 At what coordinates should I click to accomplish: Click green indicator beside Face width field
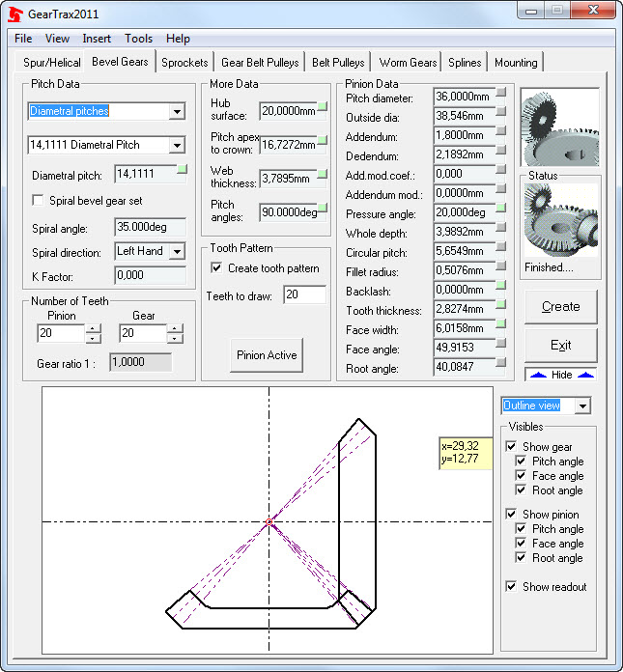(x=500, y=324)
